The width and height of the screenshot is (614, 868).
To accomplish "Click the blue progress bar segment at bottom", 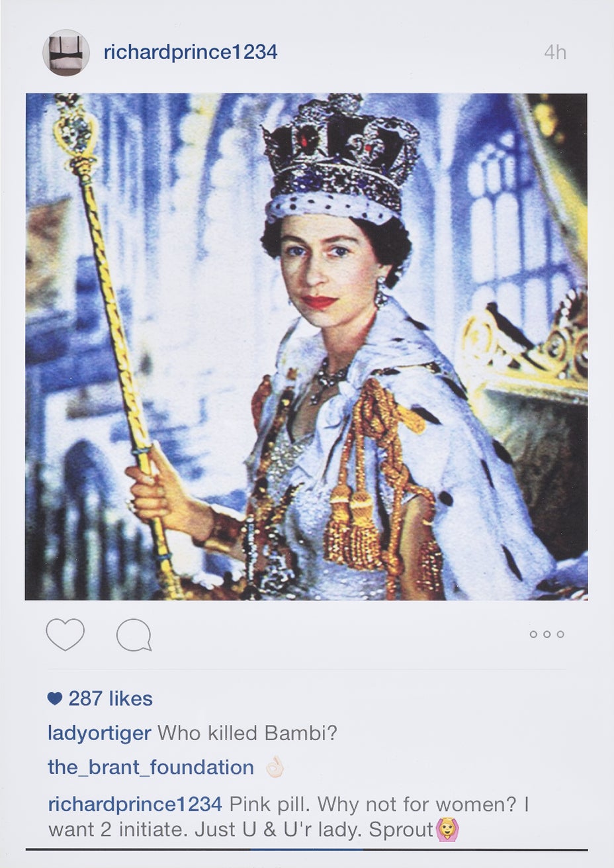I will pyautogui.click(x=306, y=849).
